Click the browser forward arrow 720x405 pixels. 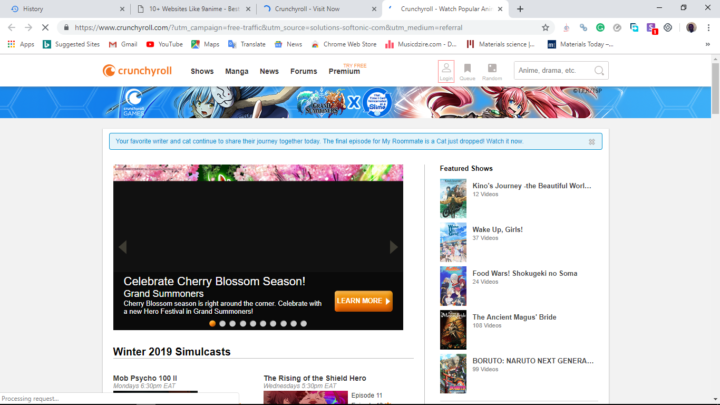coord(28,28)
